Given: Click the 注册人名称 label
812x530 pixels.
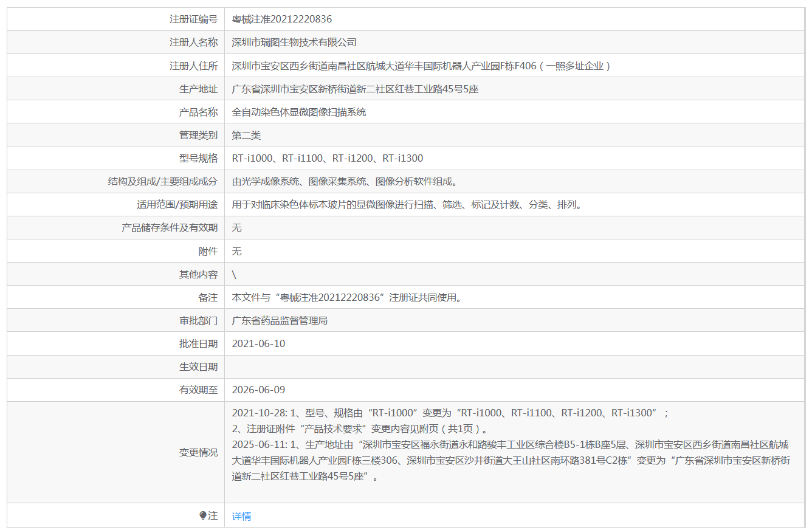Looking at the screenshot, I should pyautogui.click(x=193, y=43).
